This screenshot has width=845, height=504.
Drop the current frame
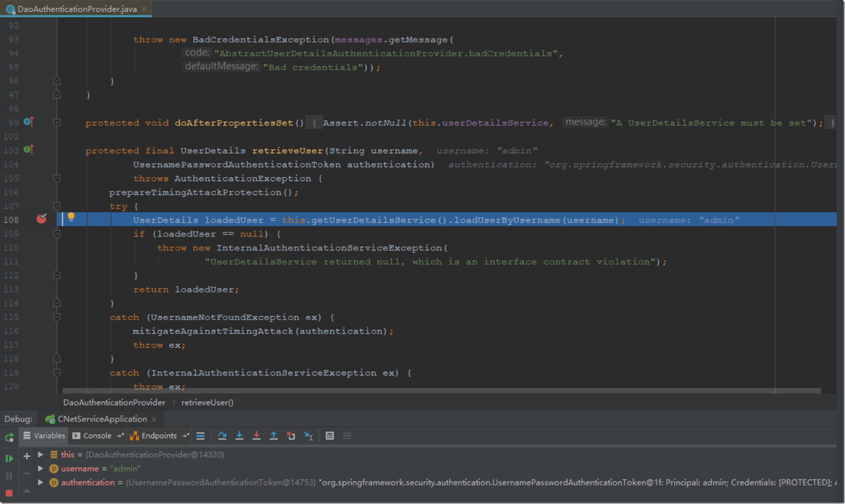291,436
